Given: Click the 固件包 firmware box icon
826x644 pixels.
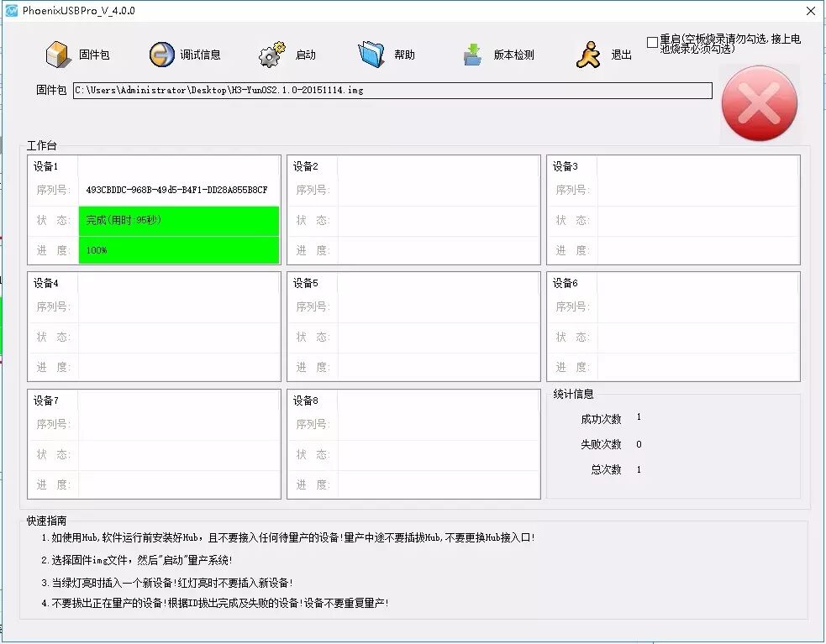Looking at the screenshot, I should 57,55.
